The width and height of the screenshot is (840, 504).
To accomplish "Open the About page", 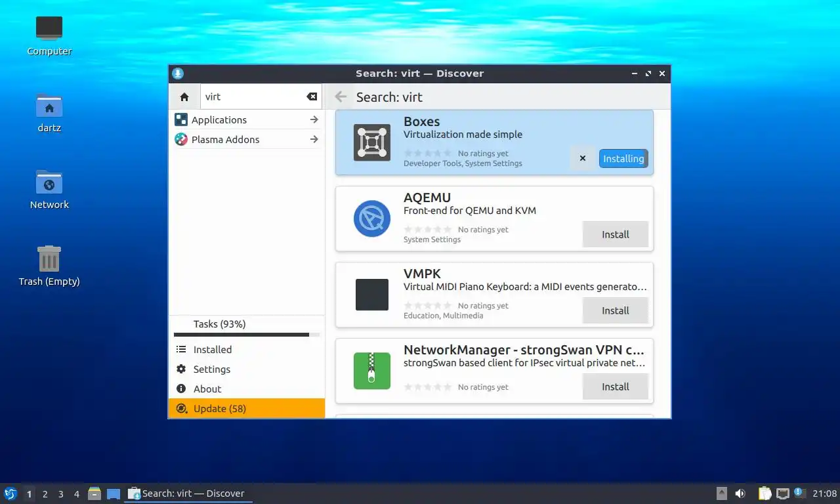I will coord(247,389).
